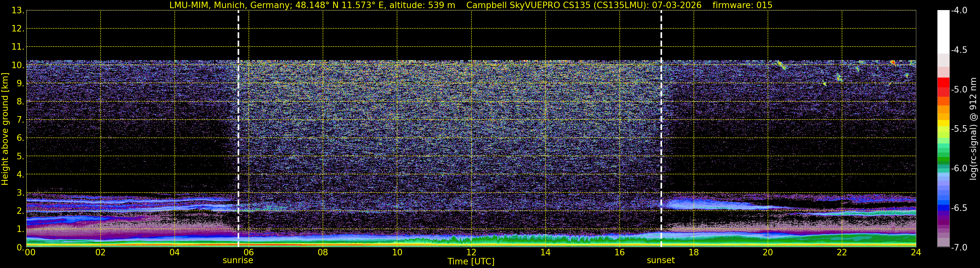Viewport: 980px width, 268px height.
Task: Click the colorbar value '-5.5'
Action: click(959, 129)
